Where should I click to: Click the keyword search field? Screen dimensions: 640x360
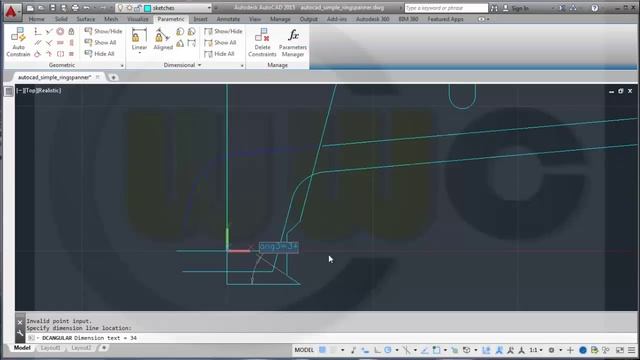point(446,8)
